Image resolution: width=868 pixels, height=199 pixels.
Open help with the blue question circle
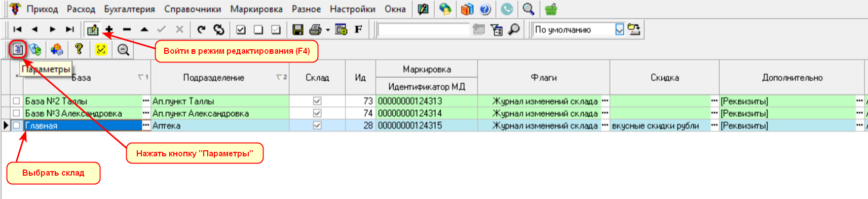click(485, 9)
